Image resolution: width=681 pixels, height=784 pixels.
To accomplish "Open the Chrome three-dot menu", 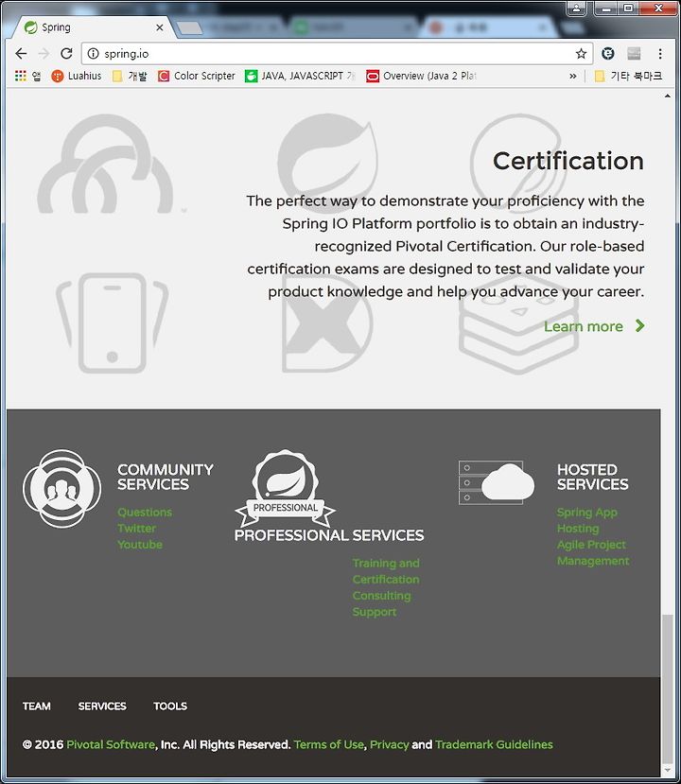I will point(660,54).
